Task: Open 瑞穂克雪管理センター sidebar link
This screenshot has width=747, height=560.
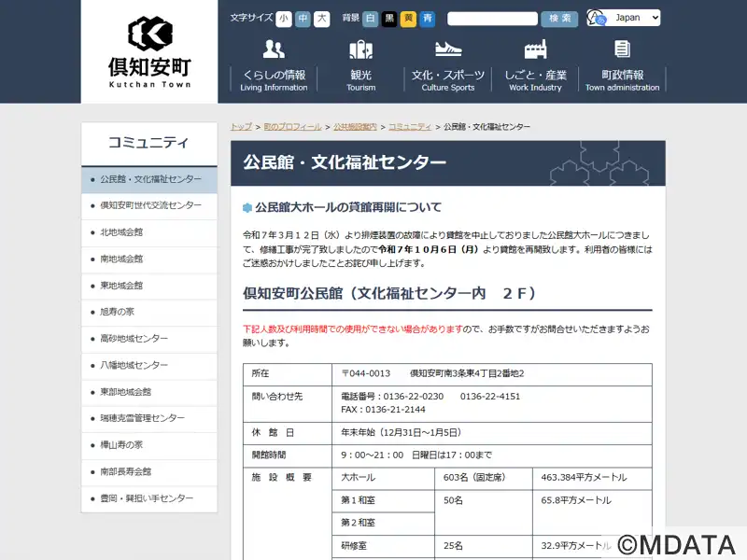Action: [149, 418]
